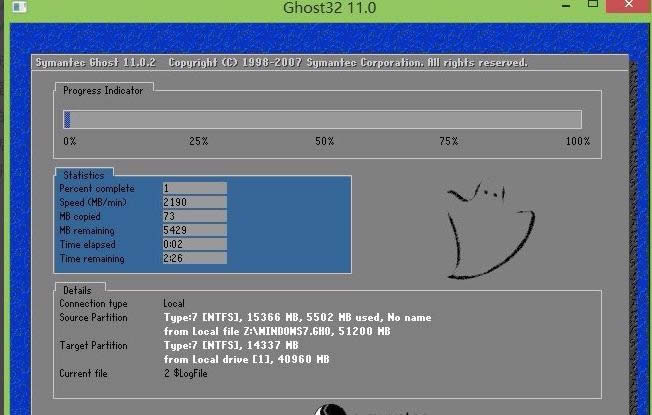Viewport: 652px width, 415px height.
Task: Click the MB remaining label
Action: pos(87,230)
